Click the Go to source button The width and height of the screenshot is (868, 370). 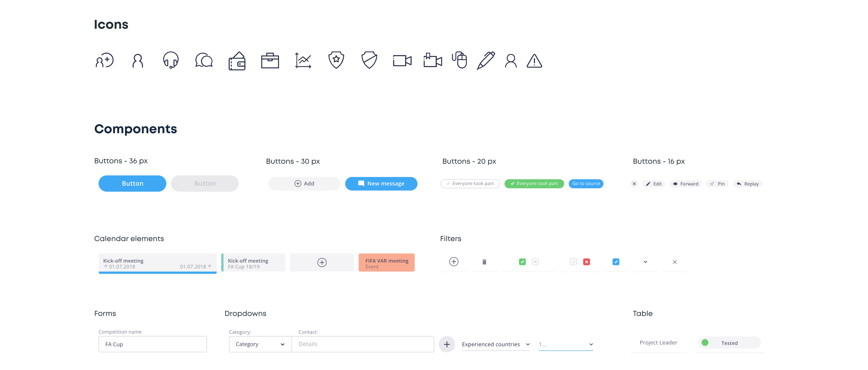click(x=586, y=183)
